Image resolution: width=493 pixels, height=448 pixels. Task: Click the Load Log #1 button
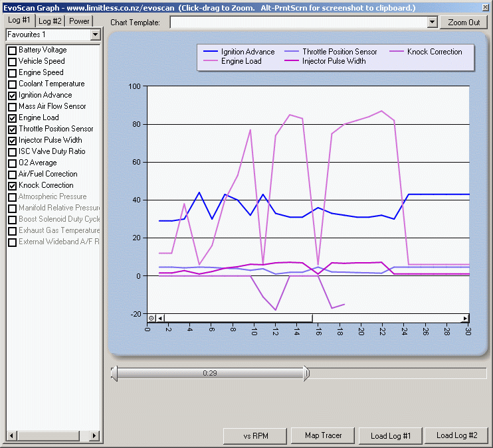[x=390, y=436]
